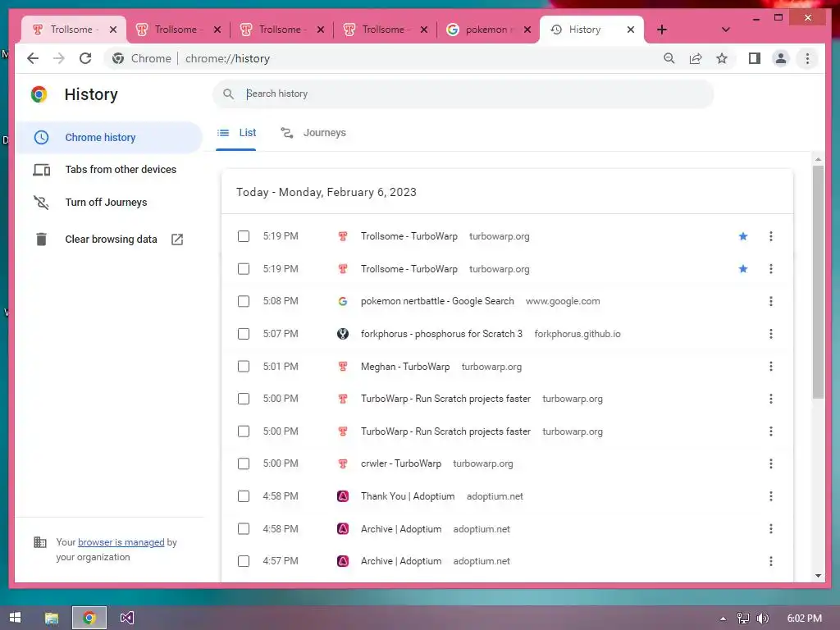Open actions menu for first Trollsome entry

[x=771, y=236]
